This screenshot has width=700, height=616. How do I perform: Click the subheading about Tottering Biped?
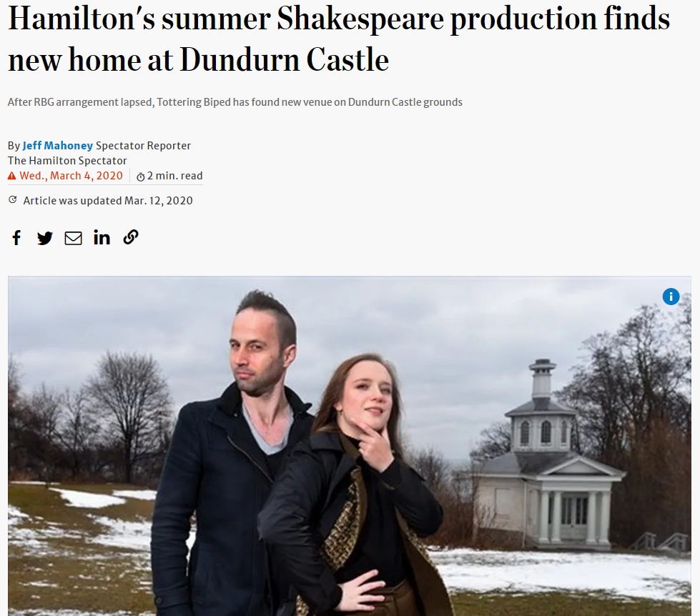click(235, 102)
